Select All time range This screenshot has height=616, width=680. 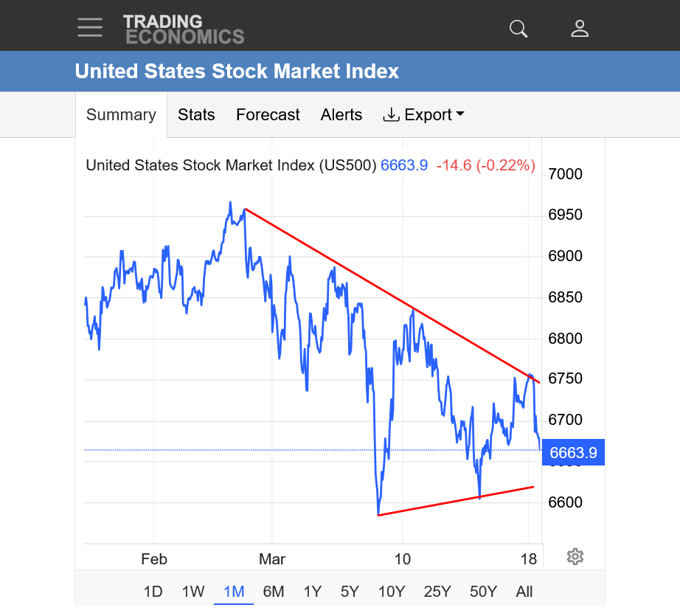tap(524, 591)
